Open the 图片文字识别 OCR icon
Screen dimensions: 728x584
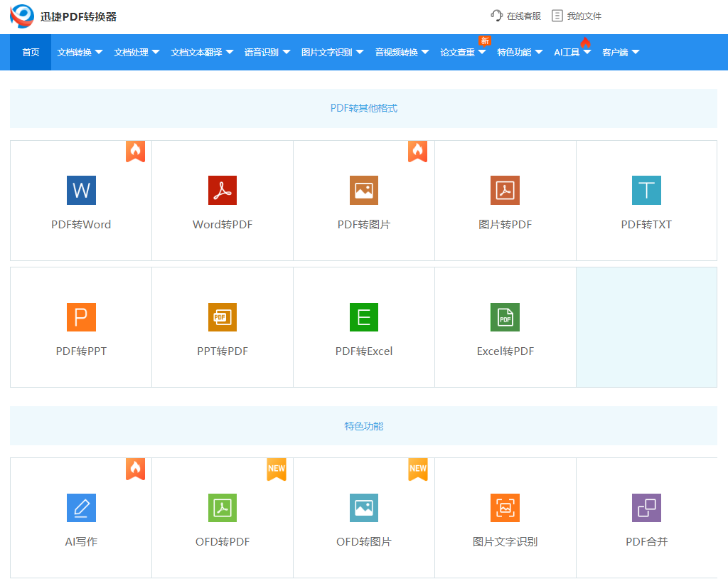tap(505, 508)
